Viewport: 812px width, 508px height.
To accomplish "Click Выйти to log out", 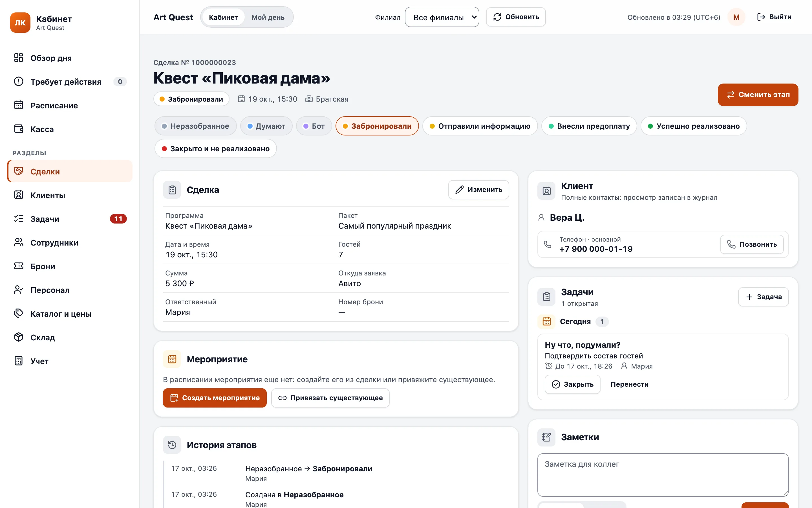I will [x=775, y=17].
